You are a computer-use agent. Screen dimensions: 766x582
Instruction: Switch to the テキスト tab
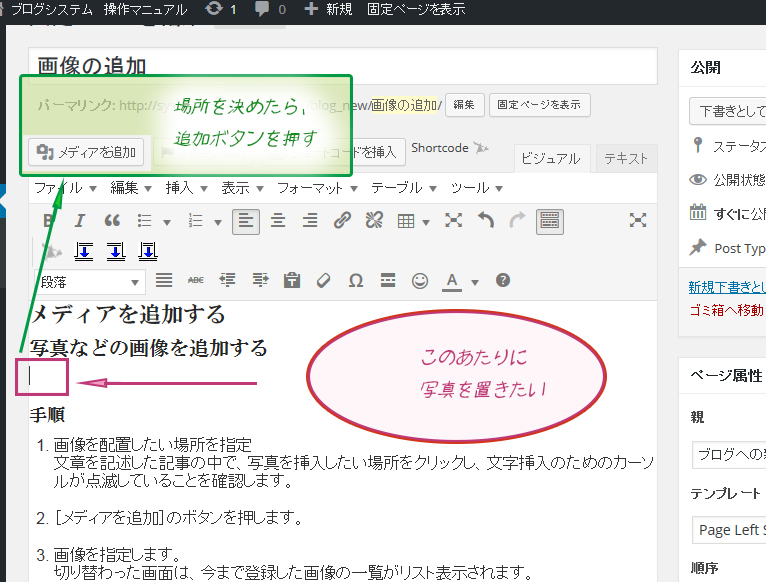[x=625, y=158]
